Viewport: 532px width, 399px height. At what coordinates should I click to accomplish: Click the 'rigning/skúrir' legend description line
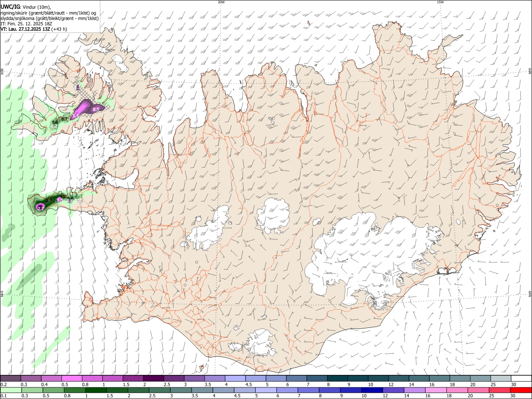49,12
